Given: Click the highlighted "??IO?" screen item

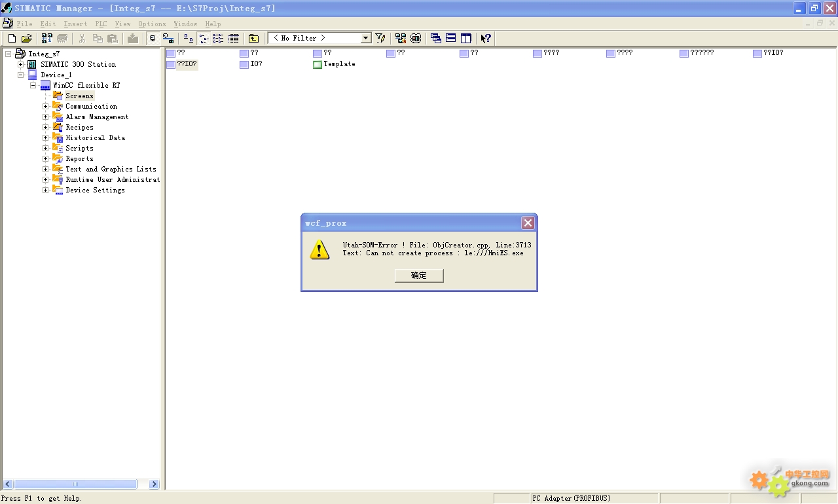Looking at the screenshot, I should [187, 64].
